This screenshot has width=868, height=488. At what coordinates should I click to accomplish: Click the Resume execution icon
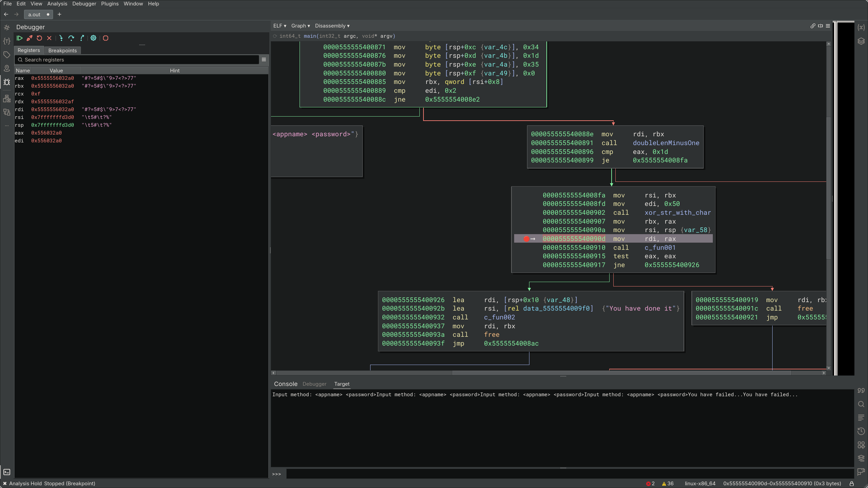click(x=20, y=38)
